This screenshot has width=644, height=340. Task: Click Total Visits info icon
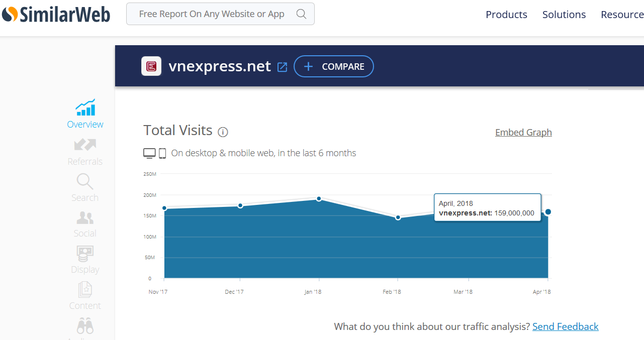[223, 132]
